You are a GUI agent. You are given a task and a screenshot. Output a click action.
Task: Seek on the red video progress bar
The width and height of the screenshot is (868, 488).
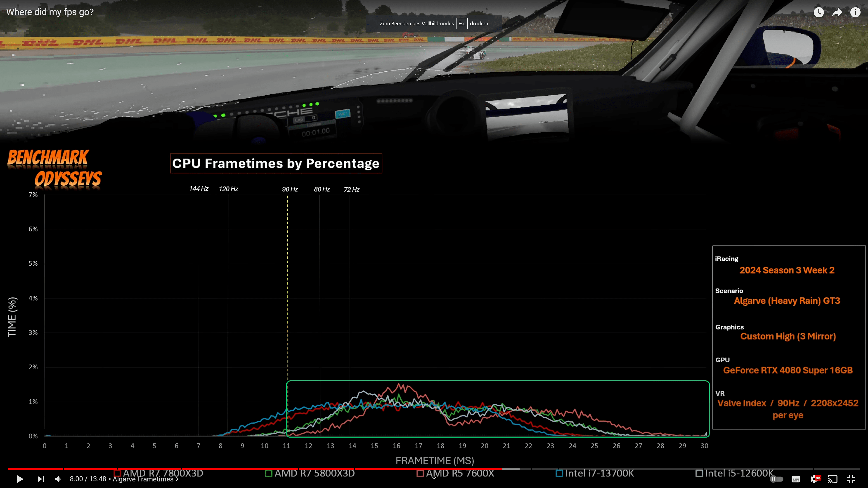pos(255,469)
